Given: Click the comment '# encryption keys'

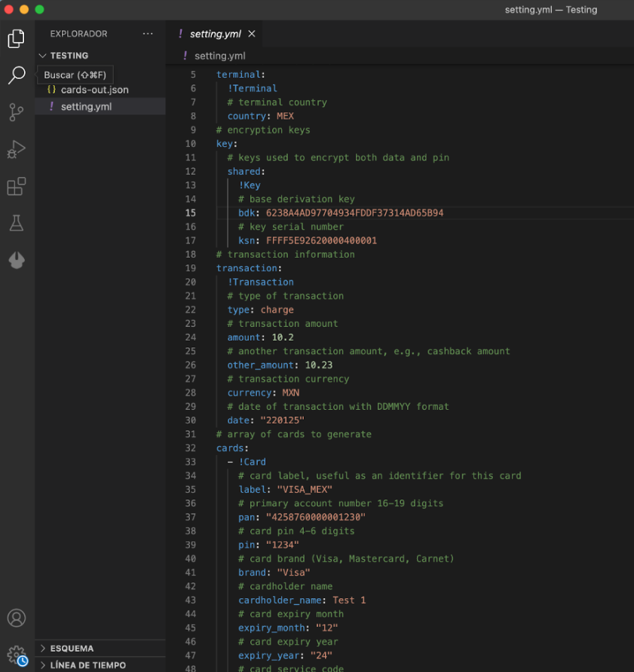Looking at the screenshot, I should pyautogui.click(x=263, y=130).
